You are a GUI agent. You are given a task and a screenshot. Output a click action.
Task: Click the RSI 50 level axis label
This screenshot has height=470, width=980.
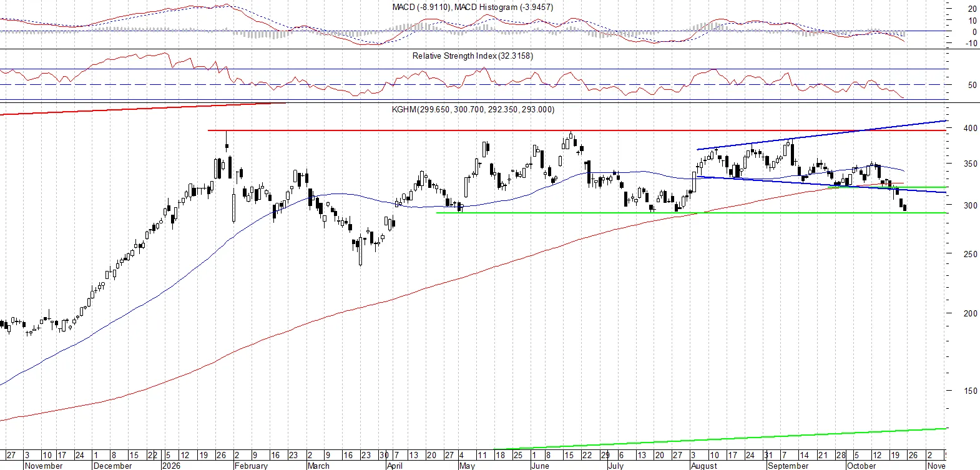pos(972,85)
